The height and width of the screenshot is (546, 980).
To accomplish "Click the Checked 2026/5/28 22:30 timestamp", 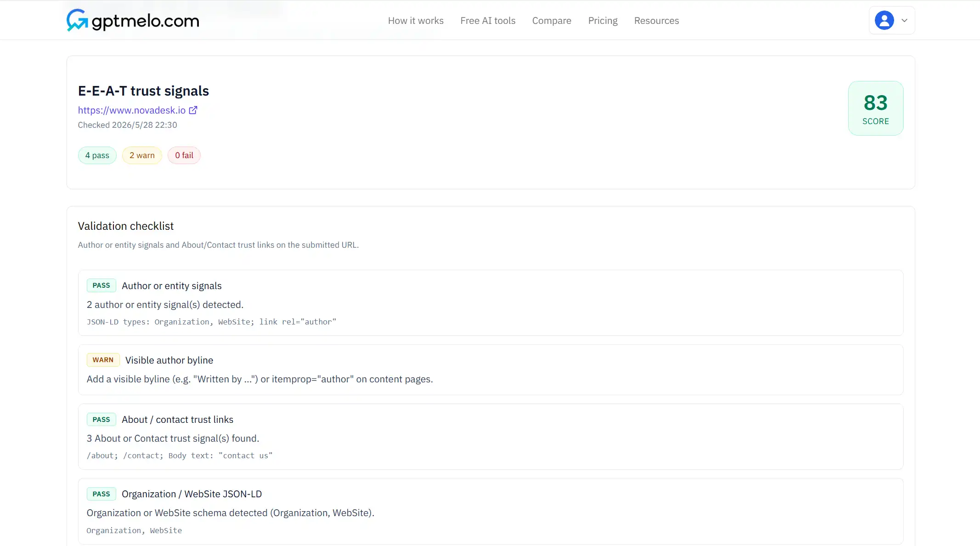I will 128,125.
